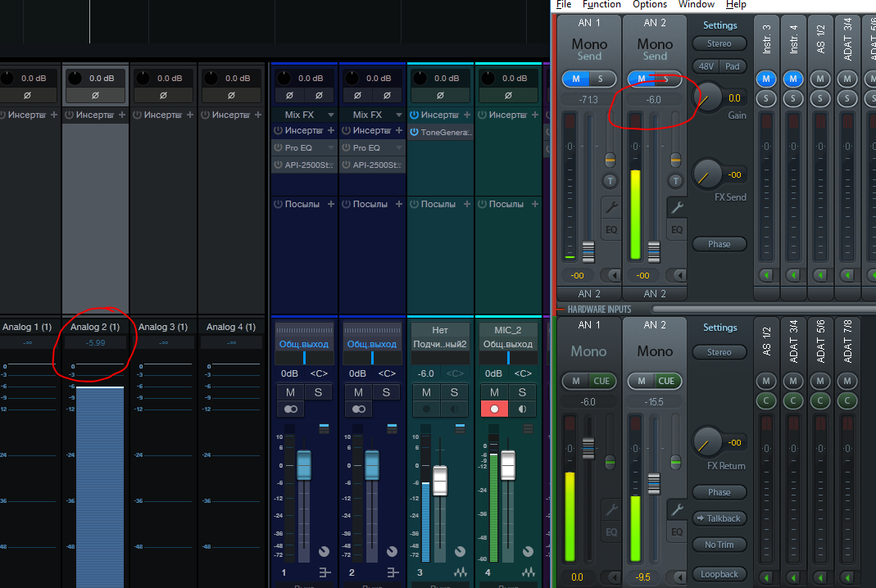Open output selector Общ.выход on channel 1
This screenshot has width=876, height=588.
pos(304,344)
